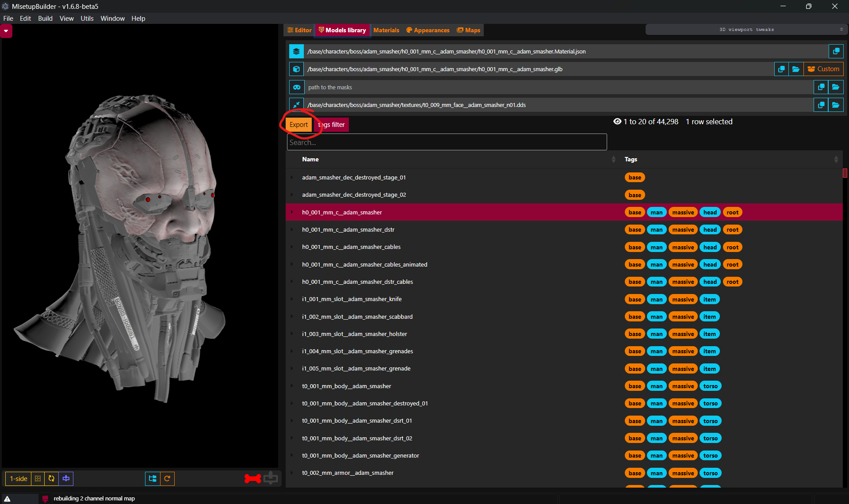This screenshot has width=849, height=504.
Task: Open the folder browser for the textures dds path
Action: (x=836, y=105)
